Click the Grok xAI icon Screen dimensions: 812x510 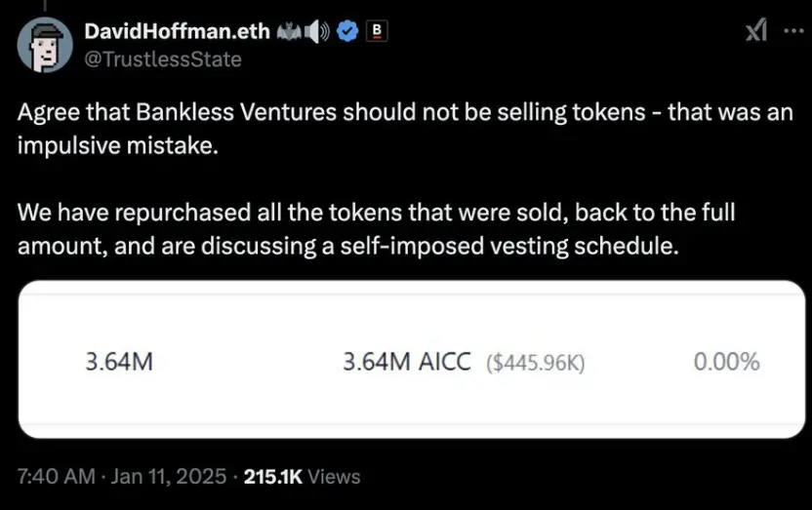[x=755, y=32]
